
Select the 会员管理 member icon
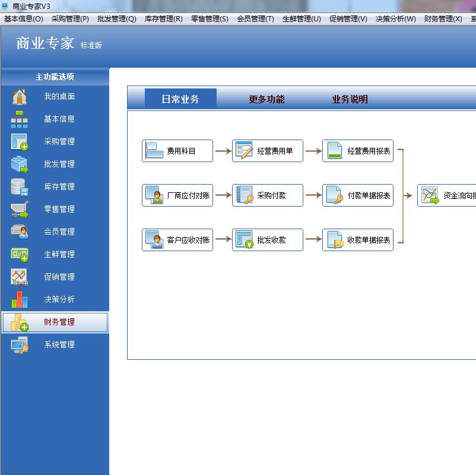(x=20, y=232)
